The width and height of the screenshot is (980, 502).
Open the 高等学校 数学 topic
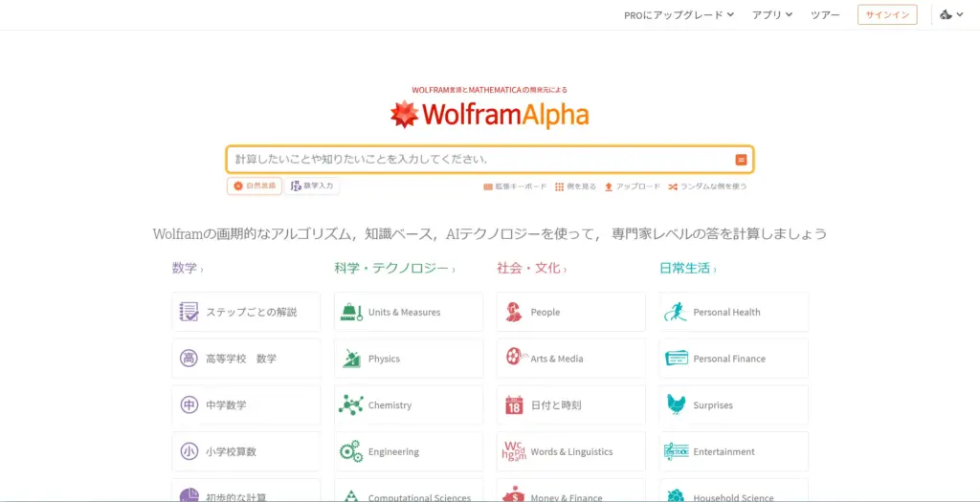(x=246, y=359)
